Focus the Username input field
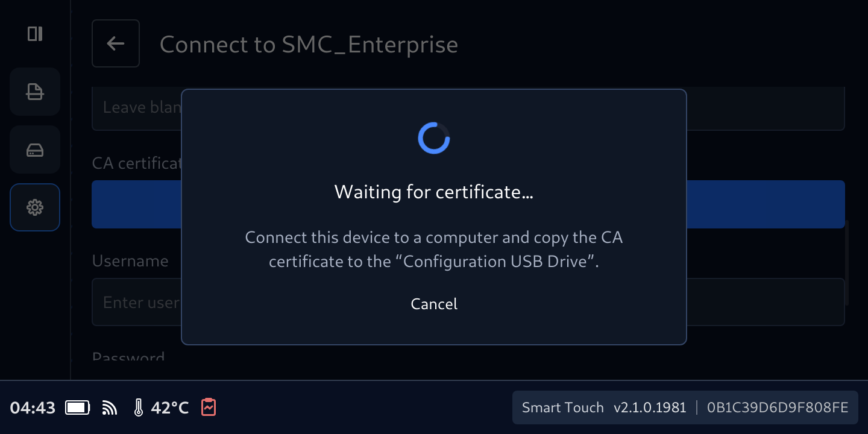The image size is (868, 434). (468, 302)
